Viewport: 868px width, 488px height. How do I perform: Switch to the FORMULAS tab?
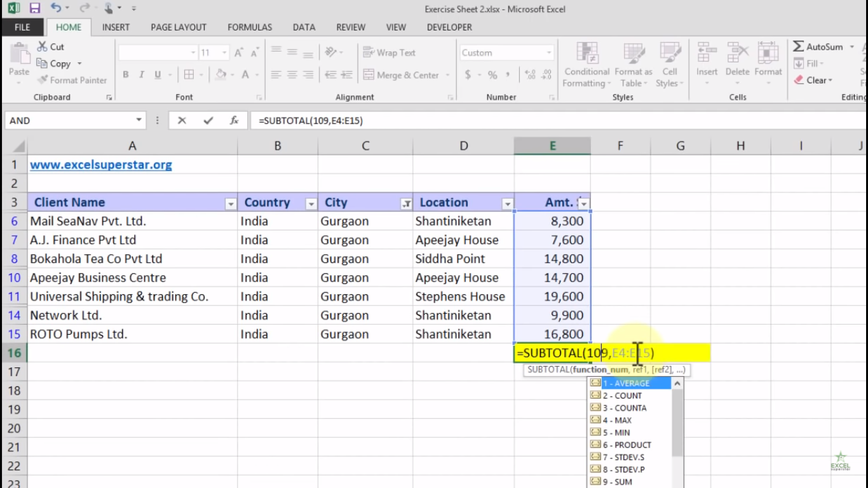(250, 27)
